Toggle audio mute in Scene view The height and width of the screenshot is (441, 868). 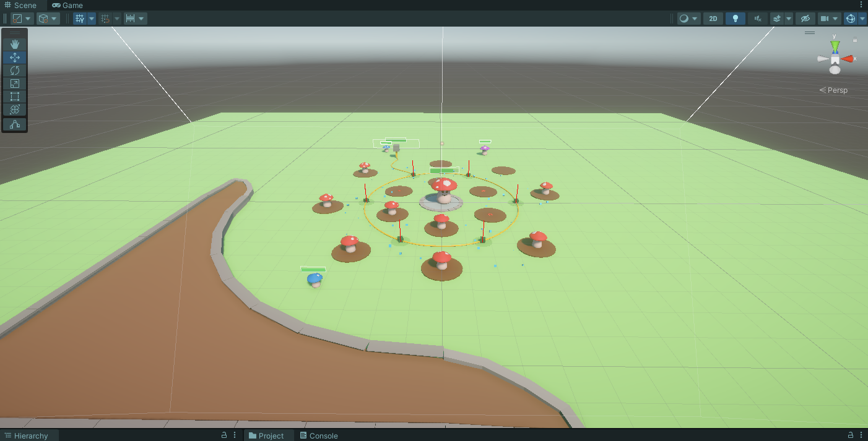coord(758,18)
